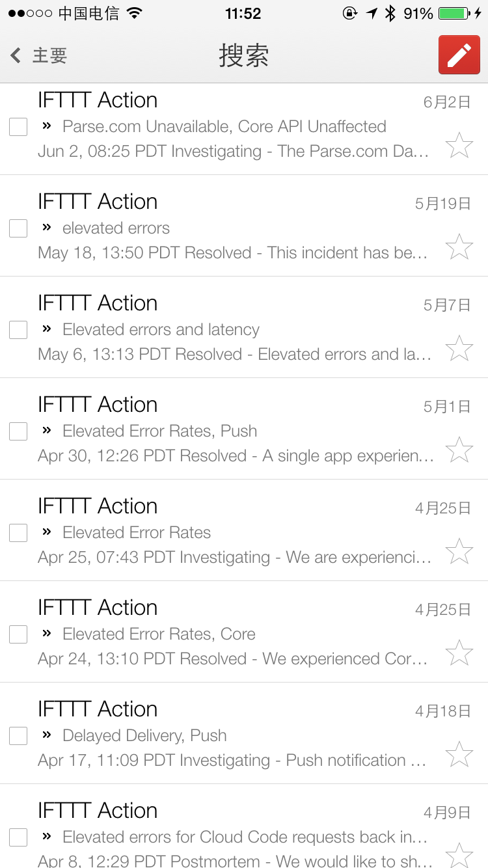
Task: Star the 'elevated errors' email
Action: point(459,247)
